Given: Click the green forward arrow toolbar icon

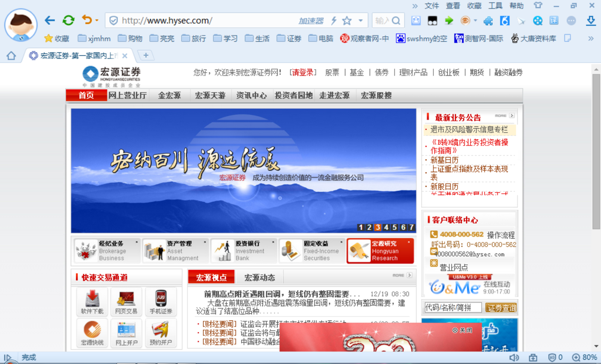Looking at the screenshot, I should coord(449,21).
